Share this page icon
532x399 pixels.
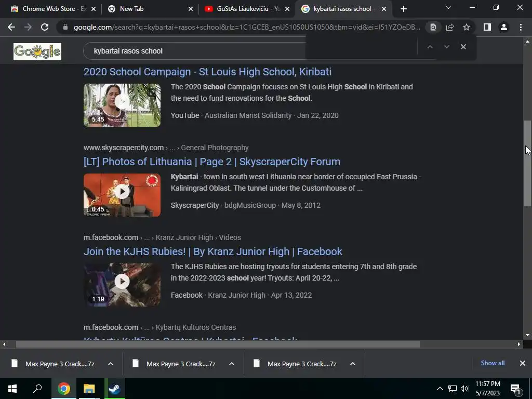click(x=450, y=27)
